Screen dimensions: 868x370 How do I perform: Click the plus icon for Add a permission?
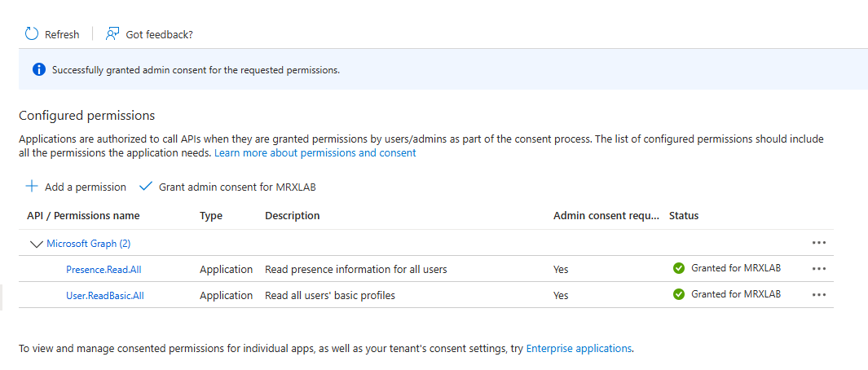32,187
